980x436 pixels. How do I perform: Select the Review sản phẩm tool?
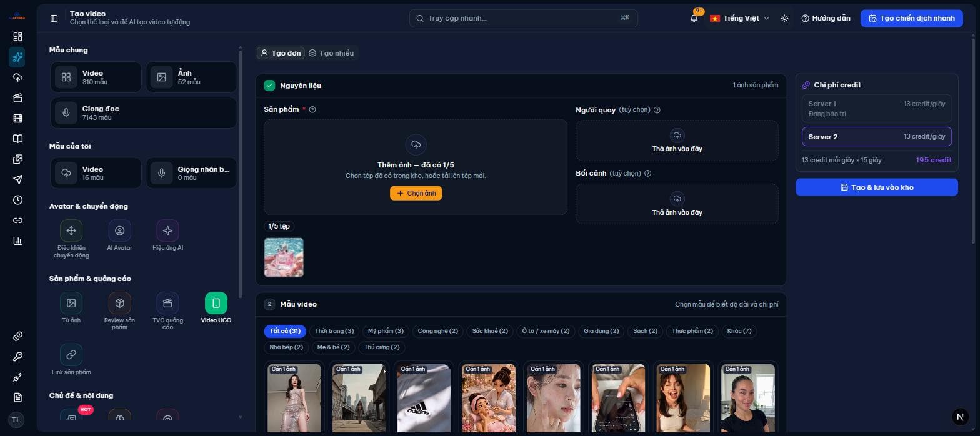click(119, 311)
